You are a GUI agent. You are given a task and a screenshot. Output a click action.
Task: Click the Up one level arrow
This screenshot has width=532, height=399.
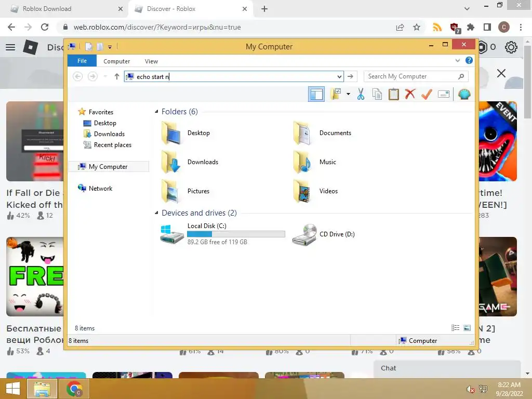pyautogui.click(x=117, y=76)
